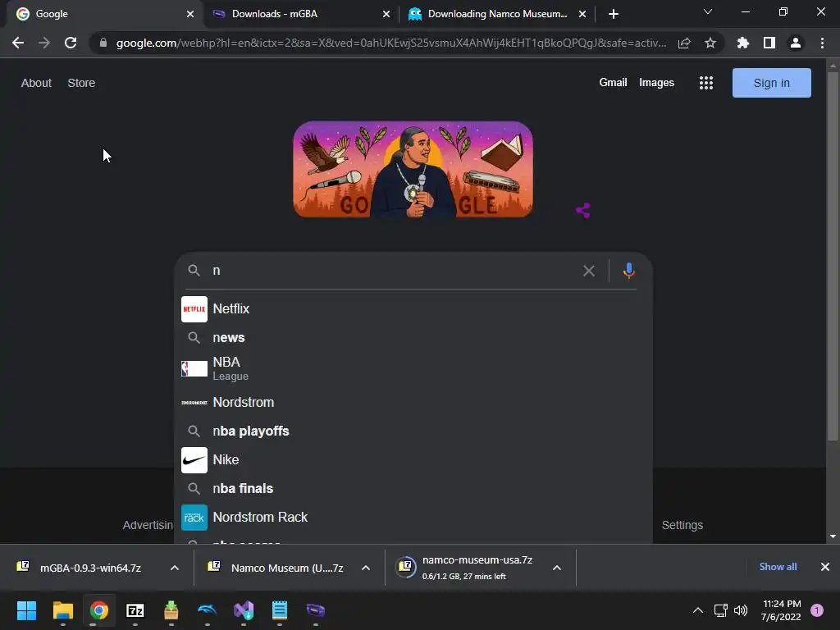Open the Chrome extensions puzzle icon
Screen dimensions: 840x630
click(742, 43)
